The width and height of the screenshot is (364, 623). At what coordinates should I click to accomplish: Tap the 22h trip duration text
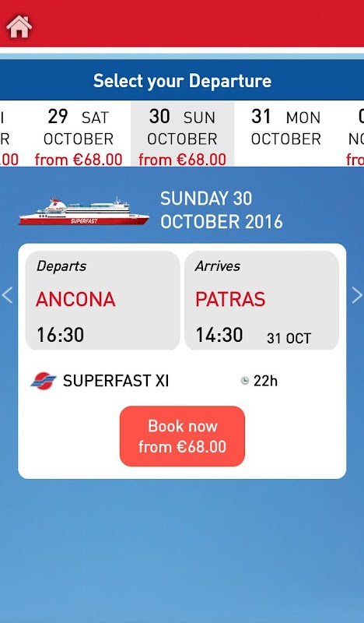(265, 381)
